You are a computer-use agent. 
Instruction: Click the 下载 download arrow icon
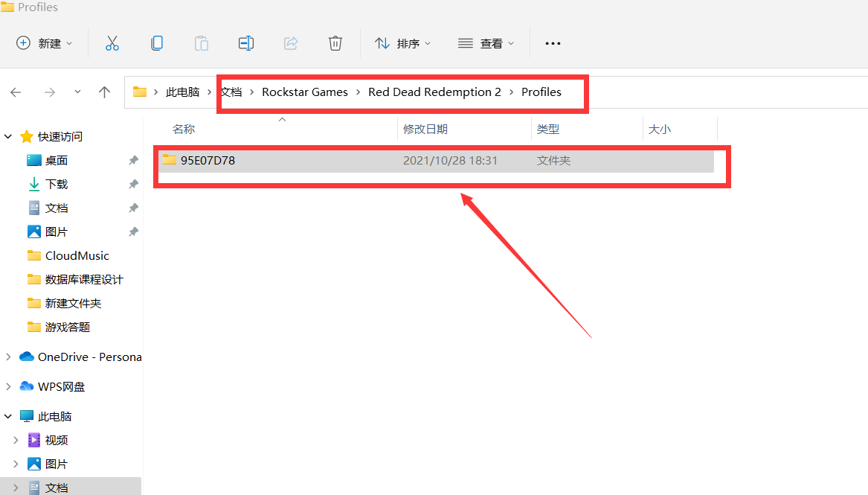pos(33,185)
